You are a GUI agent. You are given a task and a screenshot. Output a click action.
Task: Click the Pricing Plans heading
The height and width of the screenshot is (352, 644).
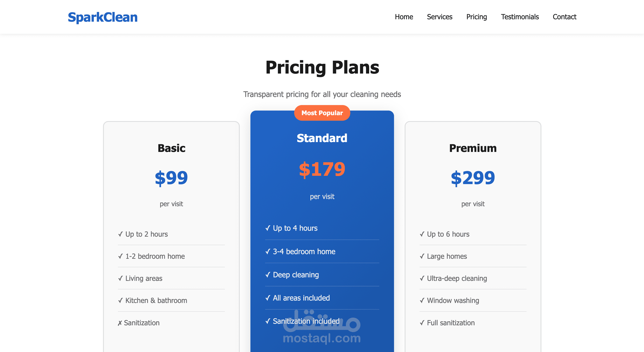click(x=322, y=67)
